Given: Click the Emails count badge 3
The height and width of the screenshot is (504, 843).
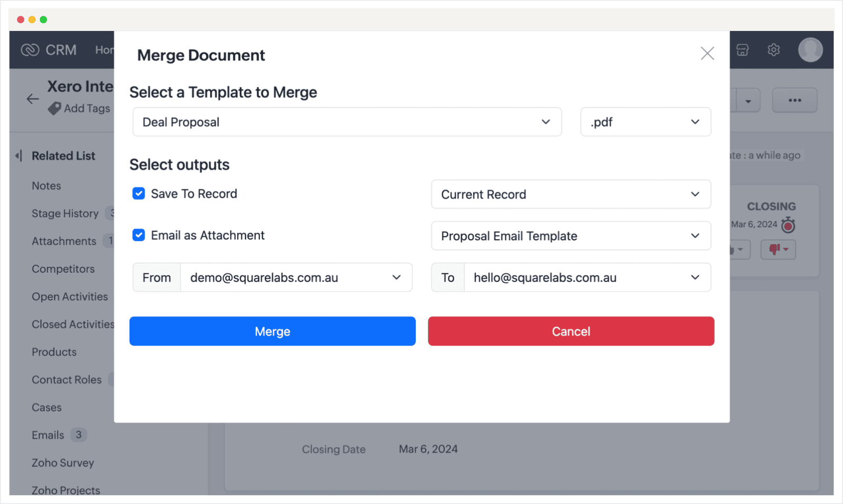Looking at the screenshot, I should point(79,435).
